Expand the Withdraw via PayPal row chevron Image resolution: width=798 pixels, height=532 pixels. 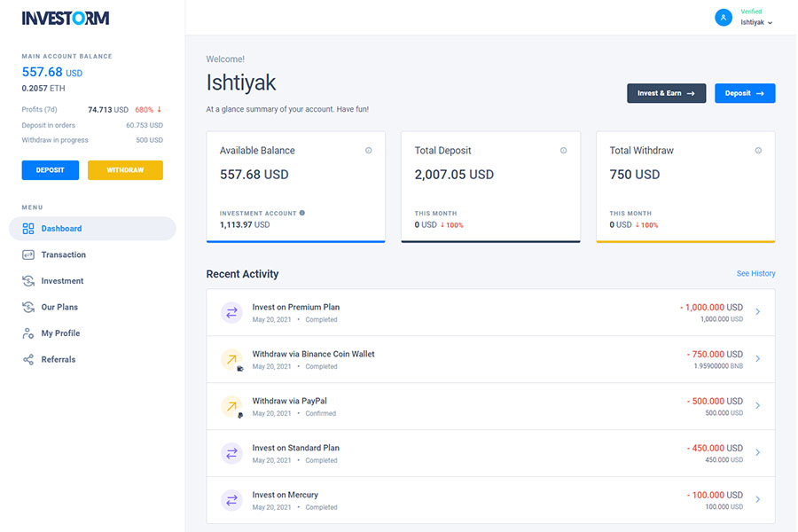(x=757, y=406)
